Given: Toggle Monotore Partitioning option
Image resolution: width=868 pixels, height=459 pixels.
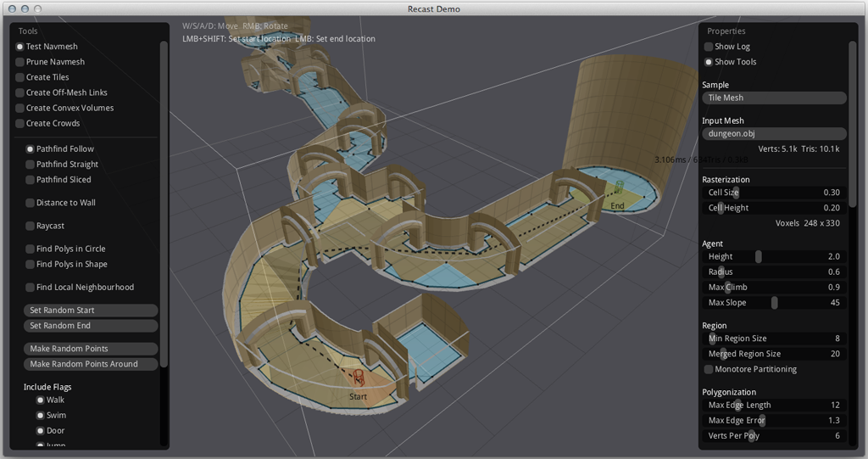Looking at the screenshot, I should 709,369.
